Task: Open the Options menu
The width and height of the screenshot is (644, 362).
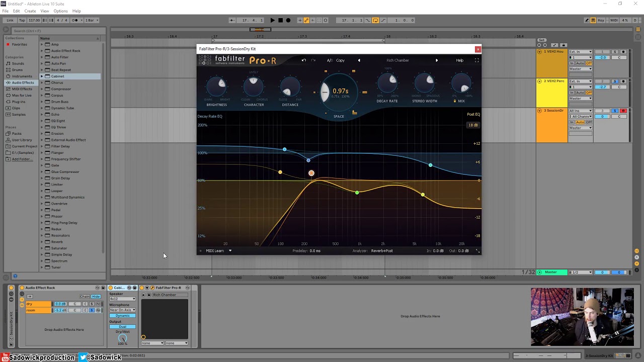Action: [x=60, y=11]
